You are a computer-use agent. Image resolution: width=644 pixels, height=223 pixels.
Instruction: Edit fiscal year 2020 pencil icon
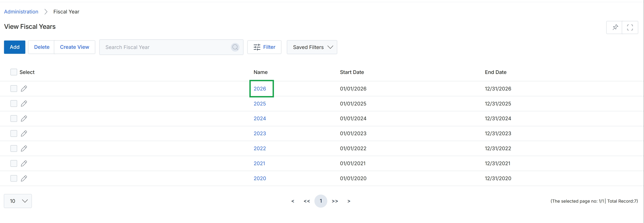pos(24,178)
